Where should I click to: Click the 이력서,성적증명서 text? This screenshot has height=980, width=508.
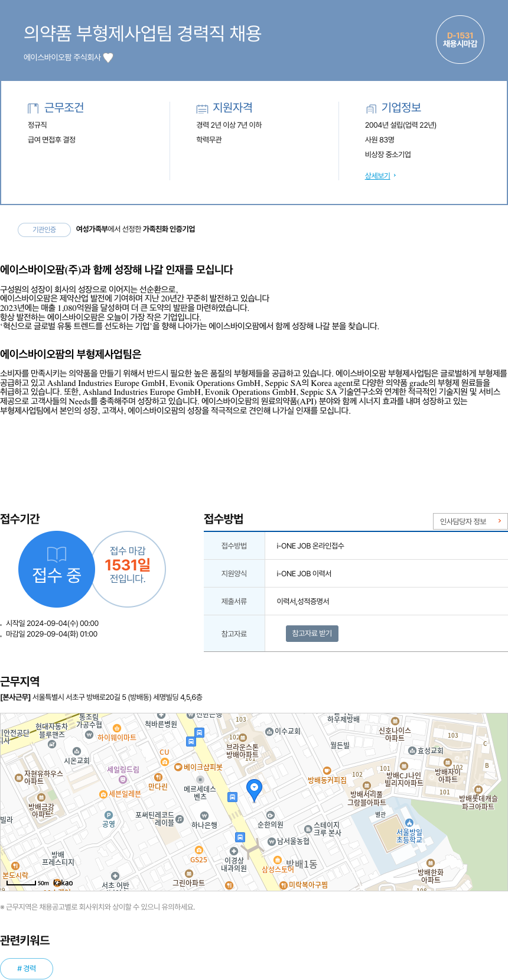[303, 602]
